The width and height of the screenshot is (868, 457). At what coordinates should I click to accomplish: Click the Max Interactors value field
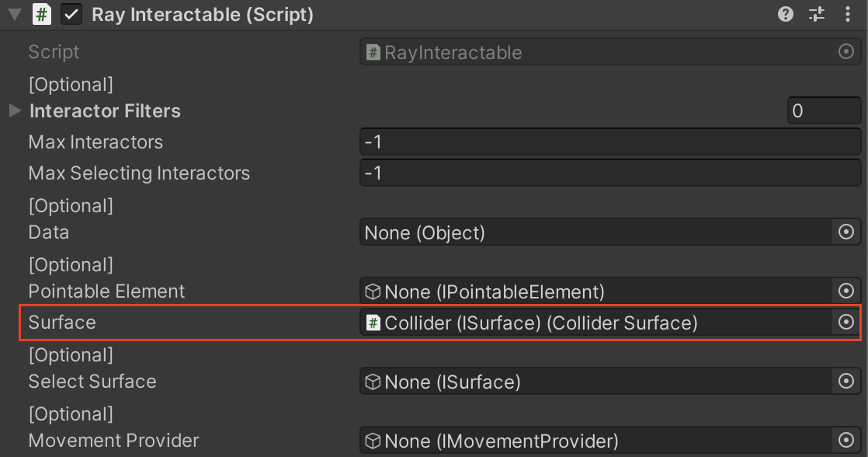(609, 142)
